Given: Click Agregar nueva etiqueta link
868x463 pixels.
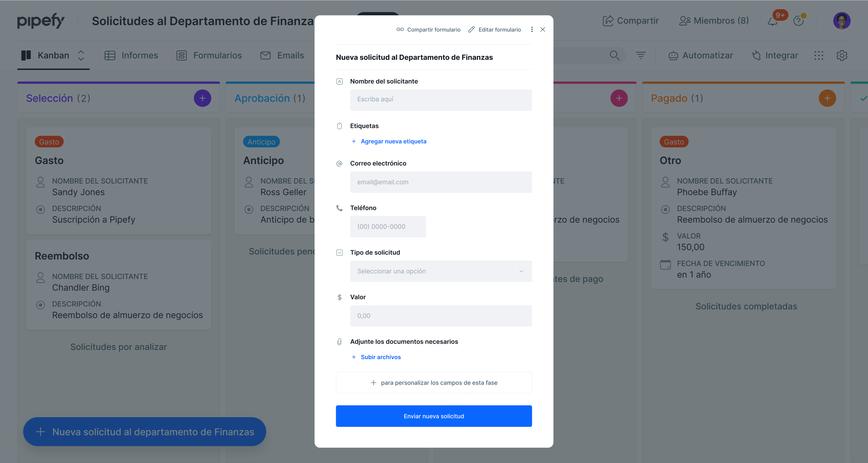Looking at the screenshot, I should coord(393,142).
